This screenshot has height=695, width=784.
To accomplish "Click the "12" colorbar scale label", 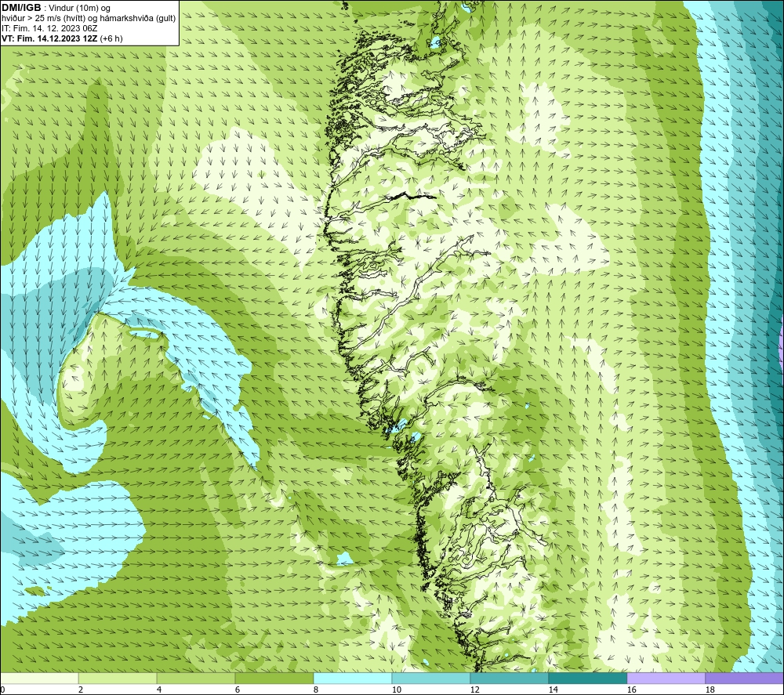I will [x=474, y=690].
